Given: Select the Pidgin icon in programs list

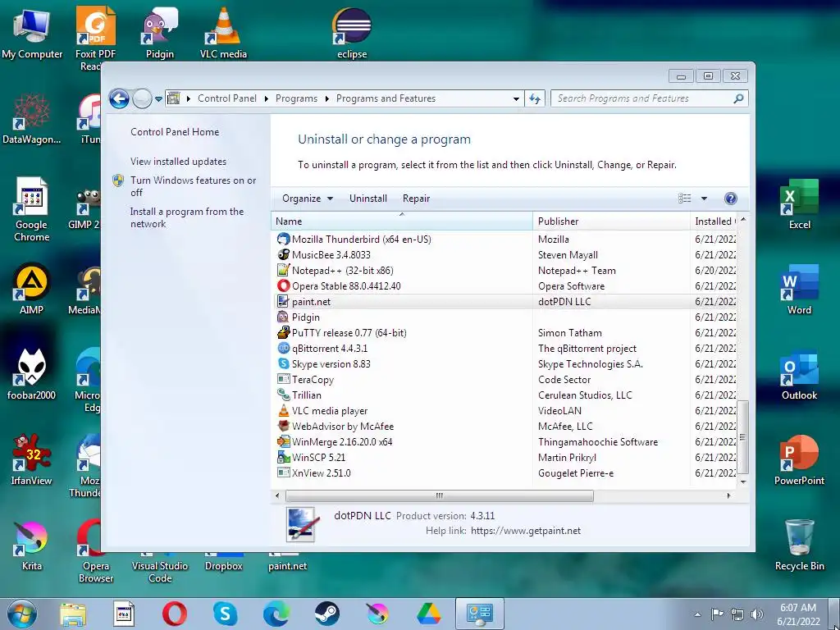Looking at the screenshot, I should tap(283, 317).
